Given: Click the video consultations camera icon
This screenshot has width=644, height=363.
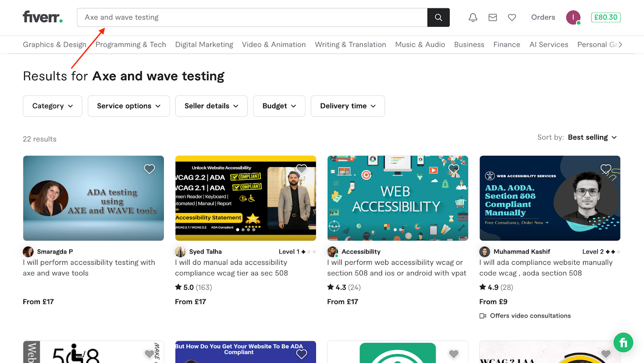Looking at the screenshot, I should coord(483,316).
